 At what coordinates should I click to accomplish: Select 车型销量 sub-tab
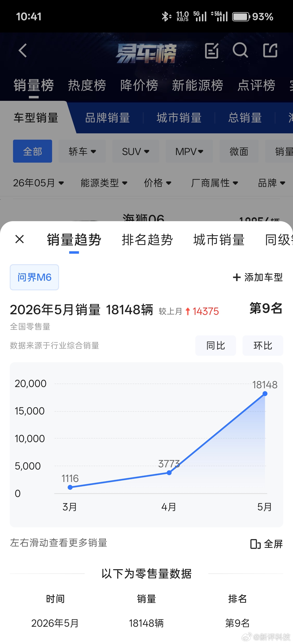click(36, 118)
